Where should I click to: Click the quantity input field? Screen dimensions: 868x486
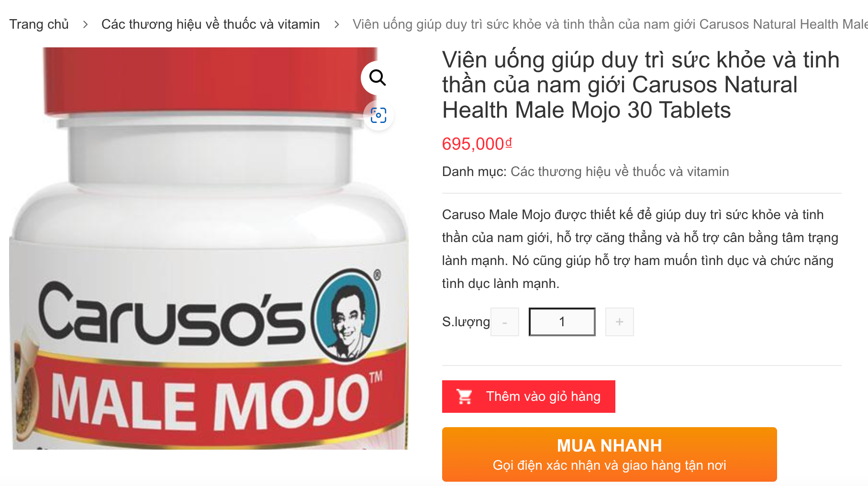(562, 322)
